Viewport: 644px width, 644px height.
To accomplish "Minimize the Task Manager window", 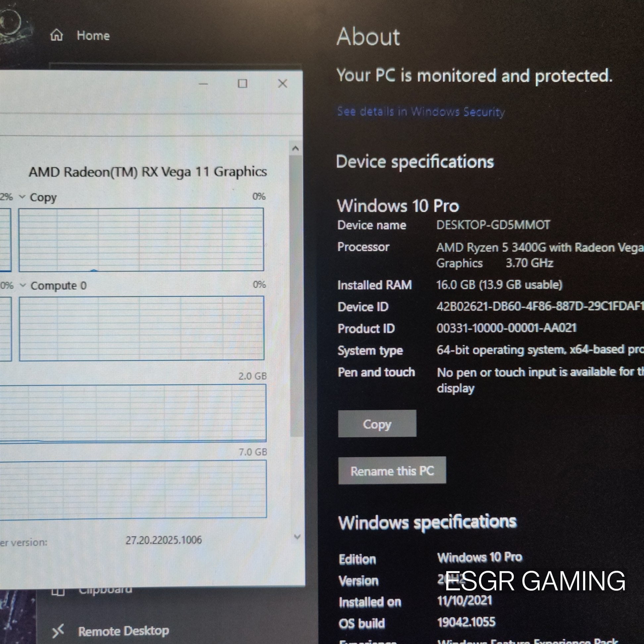I will [x=203, y=84].
